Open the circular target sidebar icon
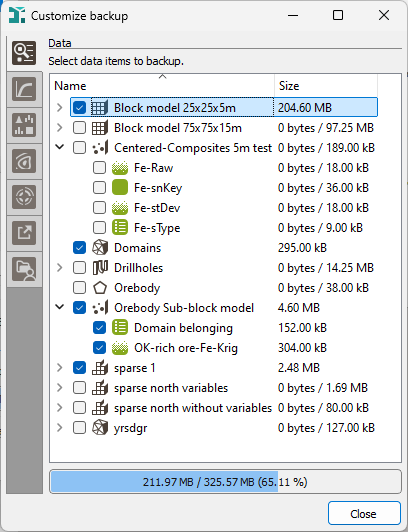408x532 pixels. coord(24,197)
